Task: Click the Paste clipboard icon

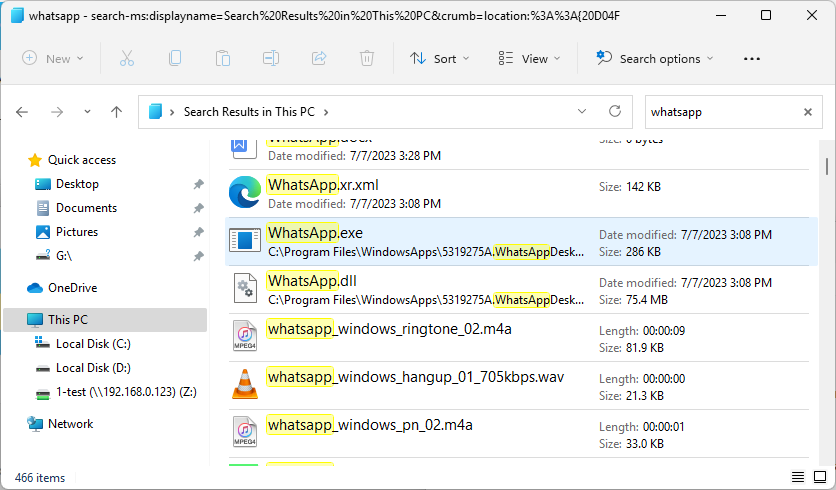Action: pyautogui.click(x=223, y=58)
